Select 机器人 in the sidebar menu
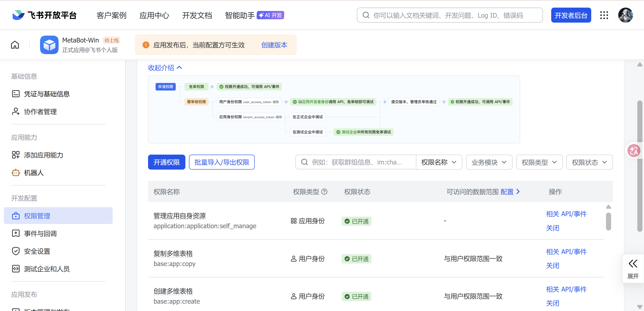Image resolution: width=644 pixels, height=311 pixels. pos(34,173)
